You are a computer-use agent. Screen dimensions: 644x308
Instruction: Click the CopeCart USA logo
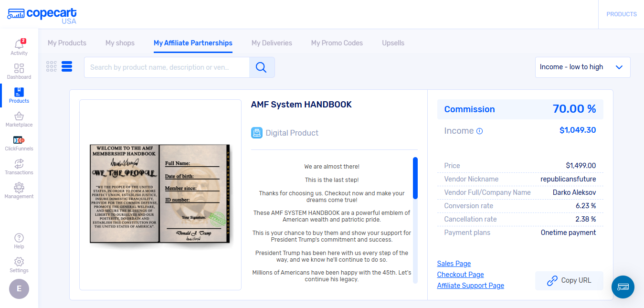(42, 15)
